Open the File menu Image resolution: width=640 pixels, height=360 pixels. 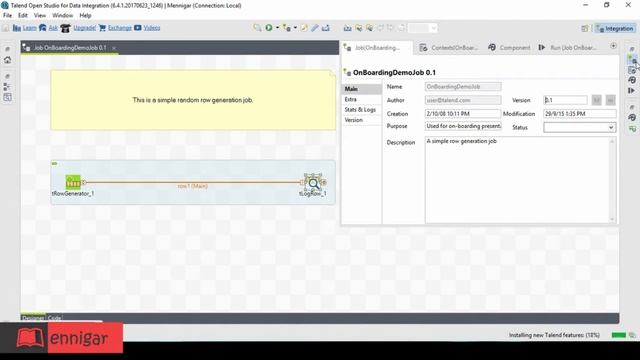7,15
